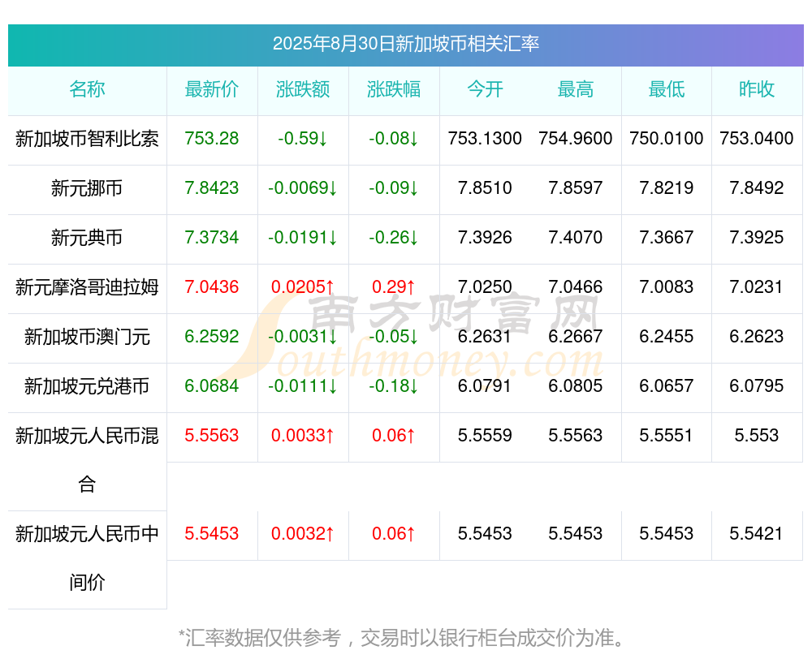The width and height of the screenshot is (812, 663).
Task: Select the 今开 column header
Action: point(485,89)
